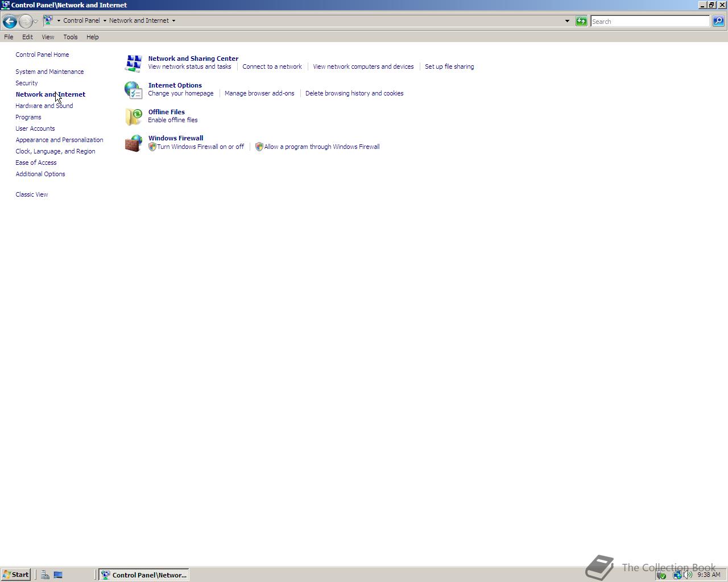Click the green Refresh button beside address bar
This screenshot has width=728, height=582.
[581, 21]
